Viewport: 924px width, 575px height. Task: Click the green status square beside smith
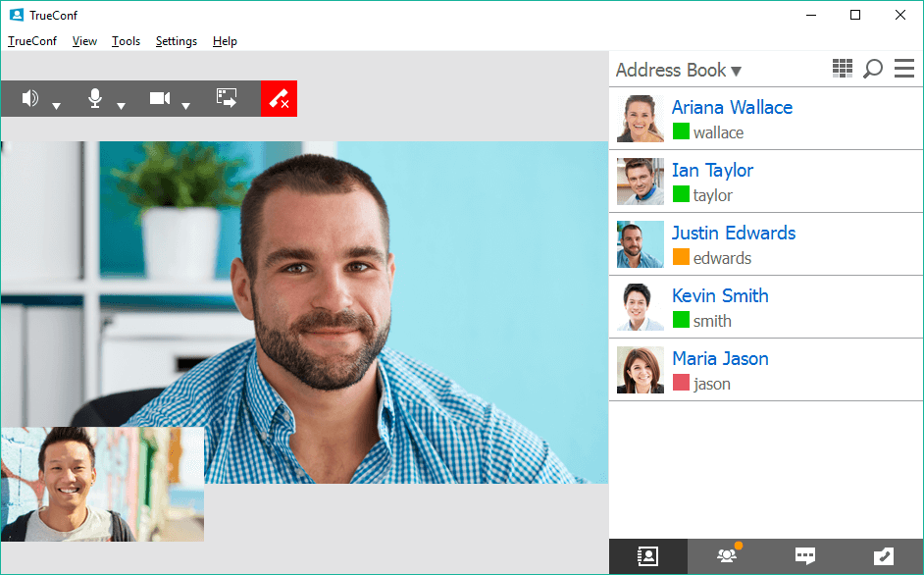tap(681, 319)
